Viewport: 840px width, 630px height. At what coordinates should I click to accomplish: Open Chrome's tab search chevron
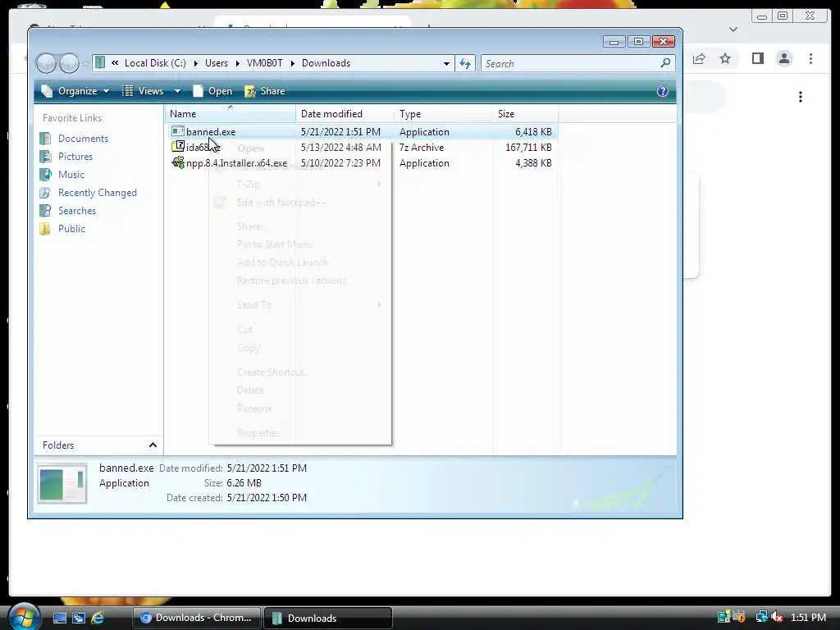tap(733, 30)
